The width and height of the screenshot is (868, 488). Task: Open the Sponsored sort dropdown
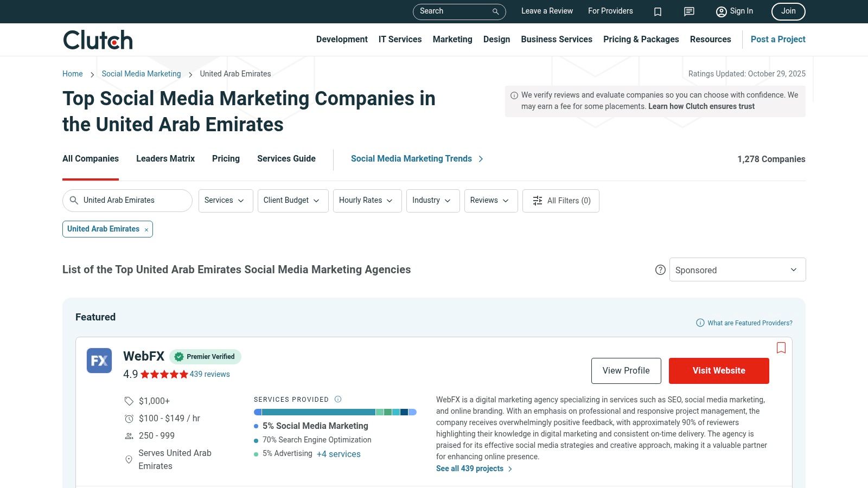coord(737,270)
